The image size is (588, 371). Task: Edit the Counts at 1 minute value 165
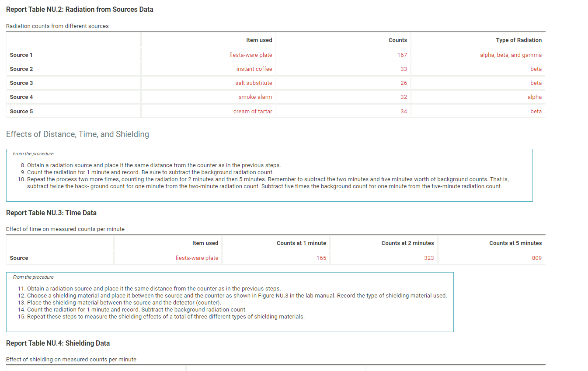coord(321,258)
